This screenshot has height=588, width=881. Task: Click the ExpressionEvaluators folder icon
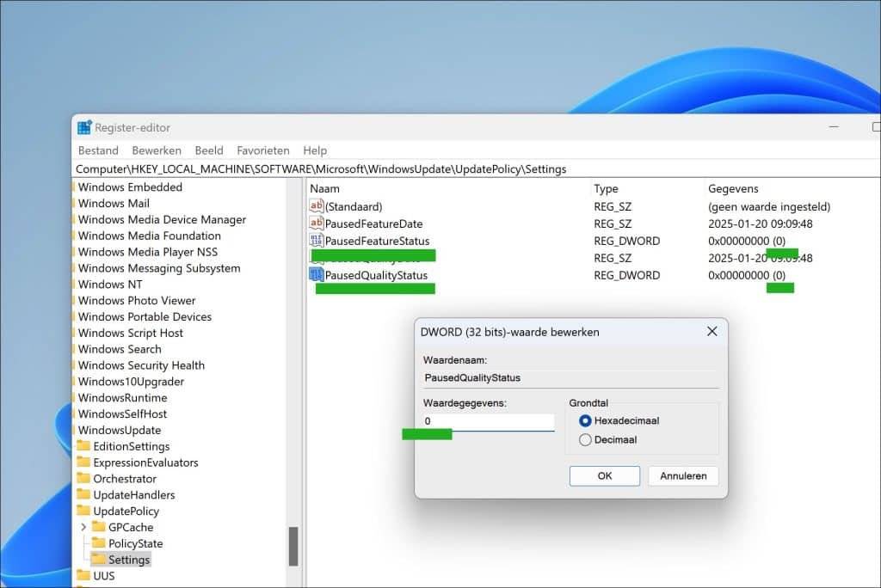point(83,462)
